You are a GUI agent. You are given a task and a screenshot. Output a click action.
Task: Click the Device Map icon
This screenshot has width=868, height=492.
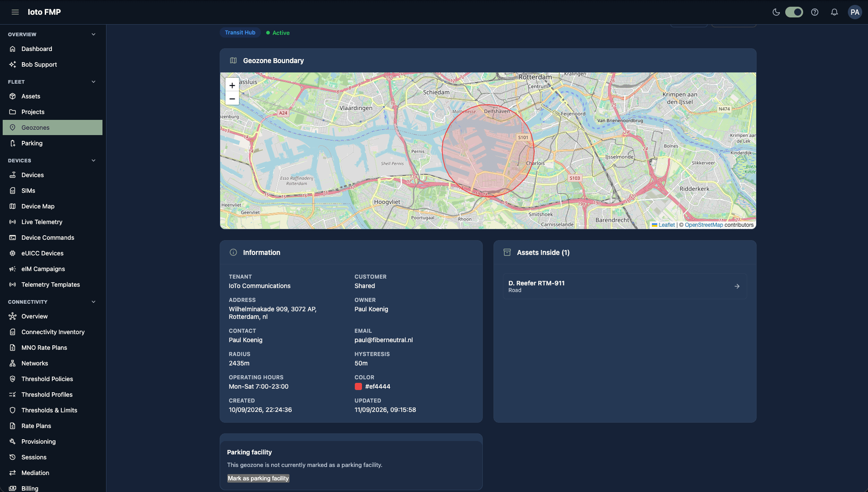13,206
